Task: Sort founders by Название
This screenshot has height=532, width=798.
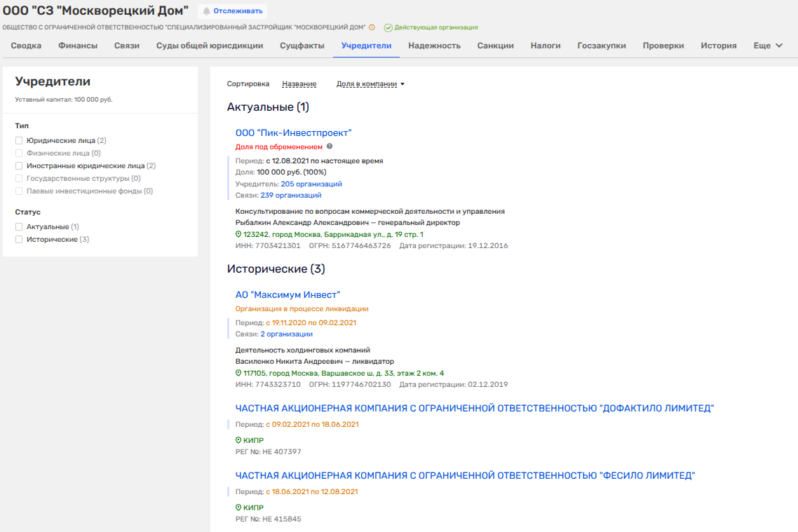Action: click(x=299, y=84)
